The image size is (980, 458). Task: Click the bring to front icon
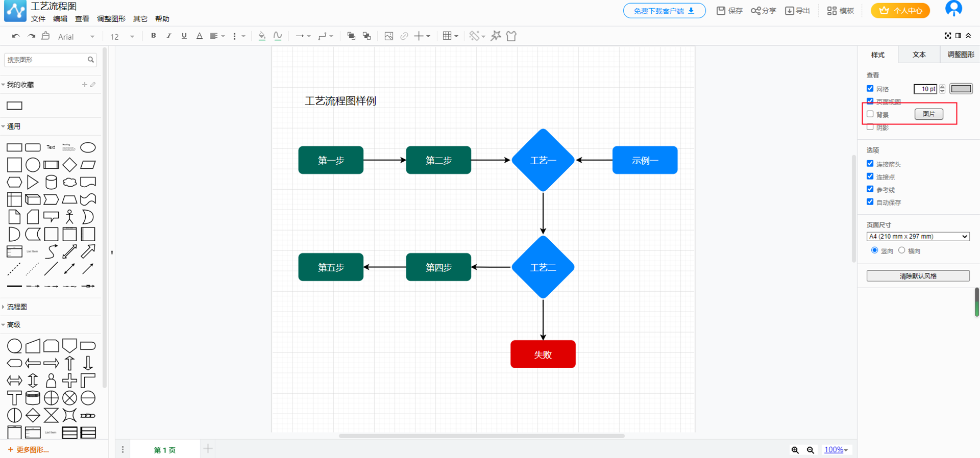click(x=351, y=36)
